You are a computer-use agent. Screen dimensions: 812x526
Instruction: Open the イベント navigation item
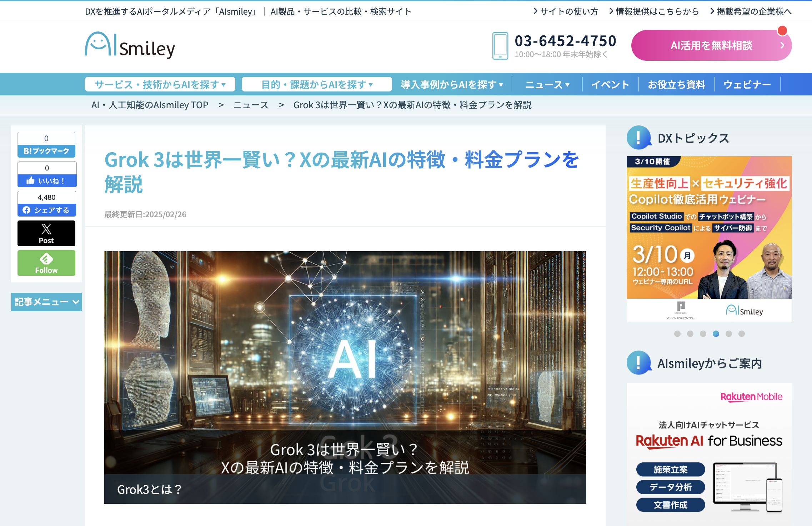pyautogui.click(x=610, y=84)
